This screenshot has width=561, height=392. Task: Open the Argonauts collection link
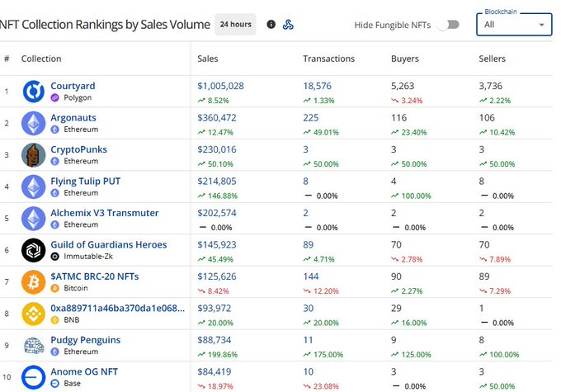click(73, 118)
